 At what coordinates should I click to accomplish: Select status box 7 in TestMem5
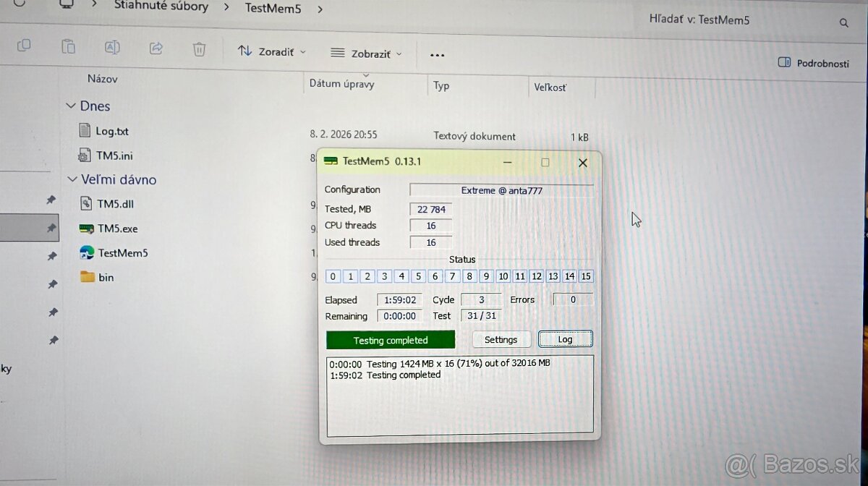pos(452,276)
